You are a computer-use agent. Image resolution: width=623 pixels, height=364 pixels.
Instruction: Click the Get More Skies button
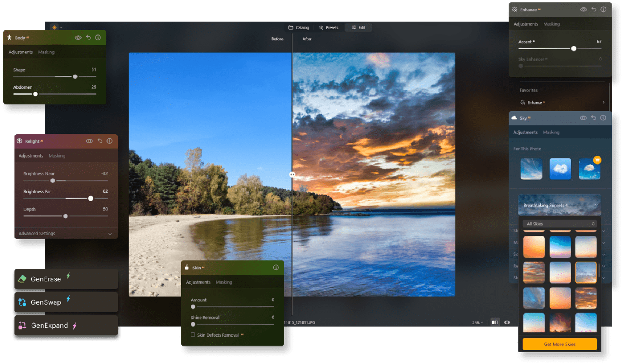pos(559,344)
